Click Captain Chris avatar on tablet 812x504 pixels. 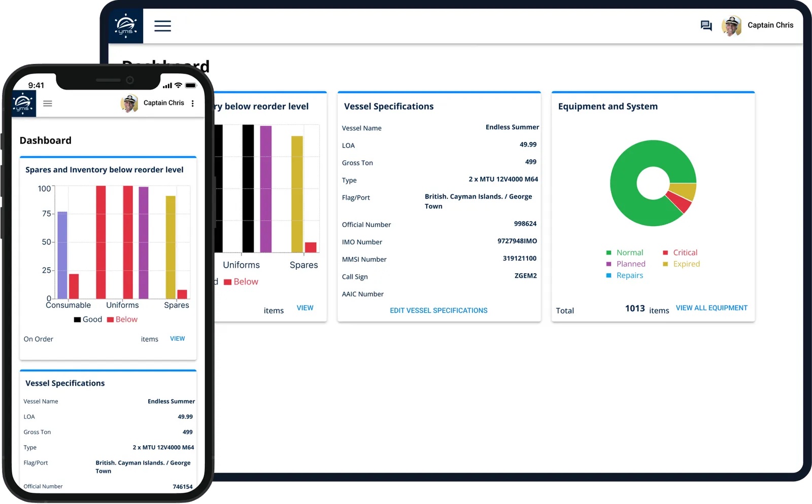pos(731,25)
